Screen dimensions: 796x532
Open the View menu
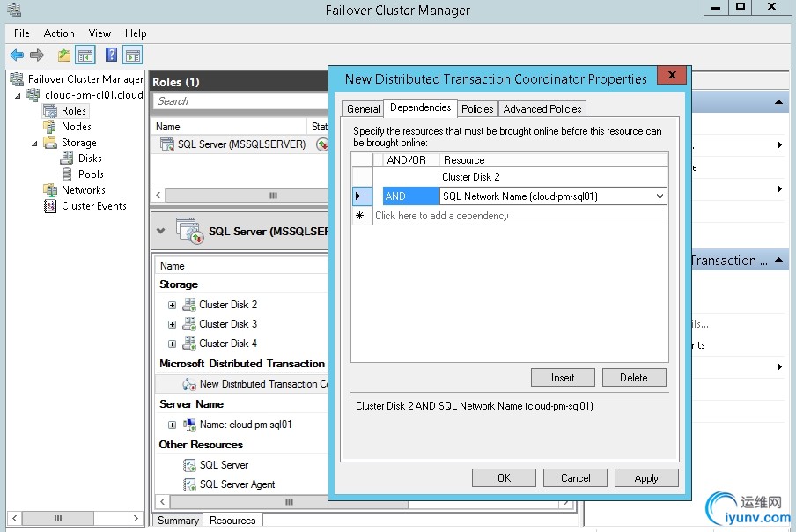(x=99, y=33)
